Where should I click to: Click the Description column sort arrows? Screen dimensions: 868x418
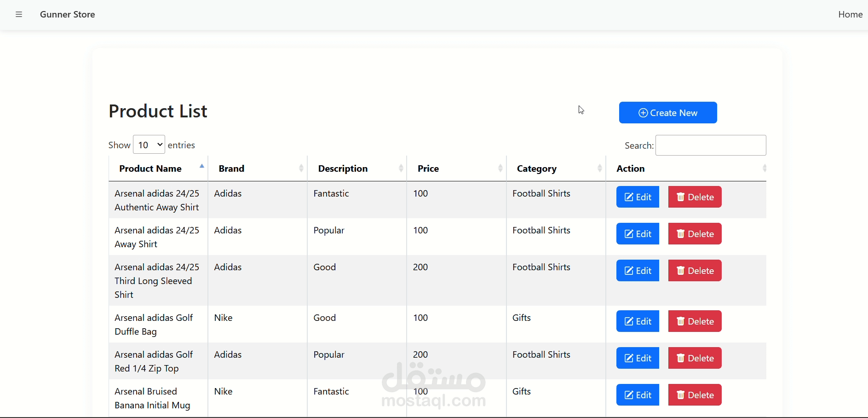pyautogui.click(x=401, y=168)
